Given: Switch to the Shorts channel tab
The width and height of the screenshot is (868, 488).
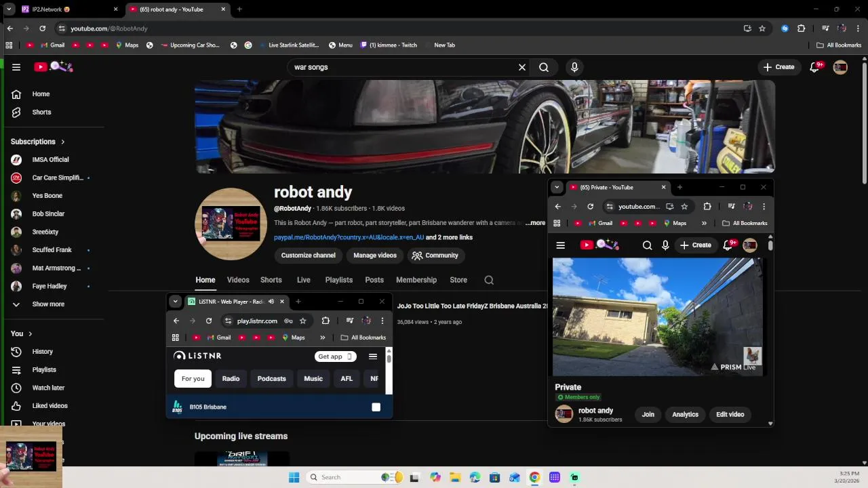Looking at the screenshot, I should coord(271,280).
